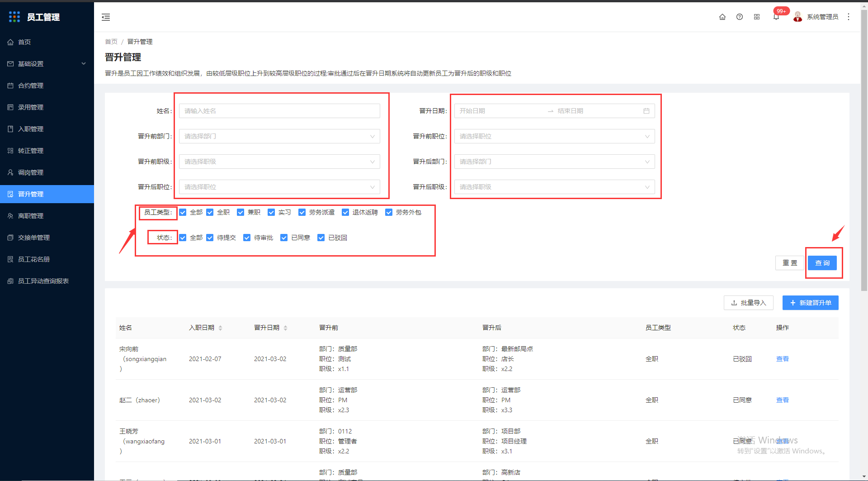Open the 晋升前职位 dropdown
Screen dimensions: 868x481
[x=555, y=136]
